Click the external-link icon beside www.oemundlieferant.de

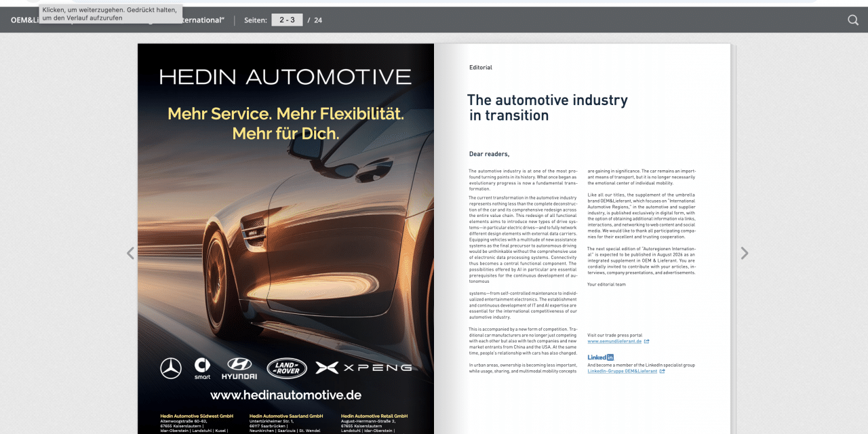647,341
